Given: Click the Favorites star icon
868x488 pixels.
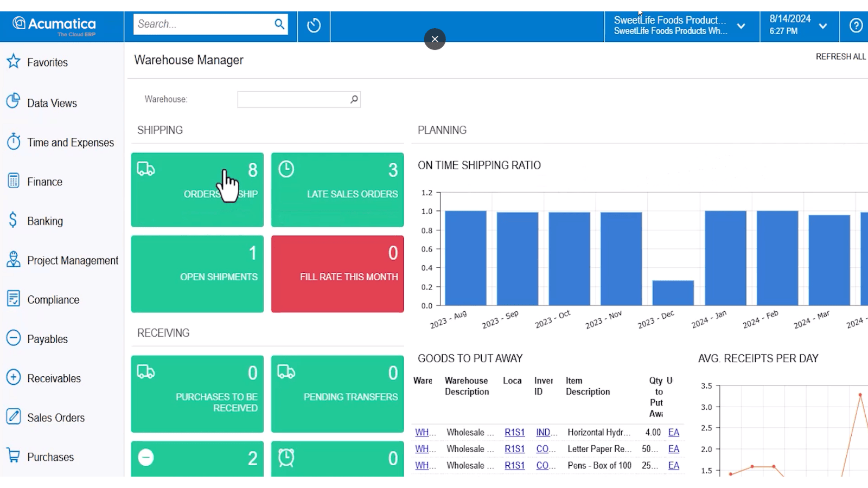Looking at the screenshot, I should point(14,61).
